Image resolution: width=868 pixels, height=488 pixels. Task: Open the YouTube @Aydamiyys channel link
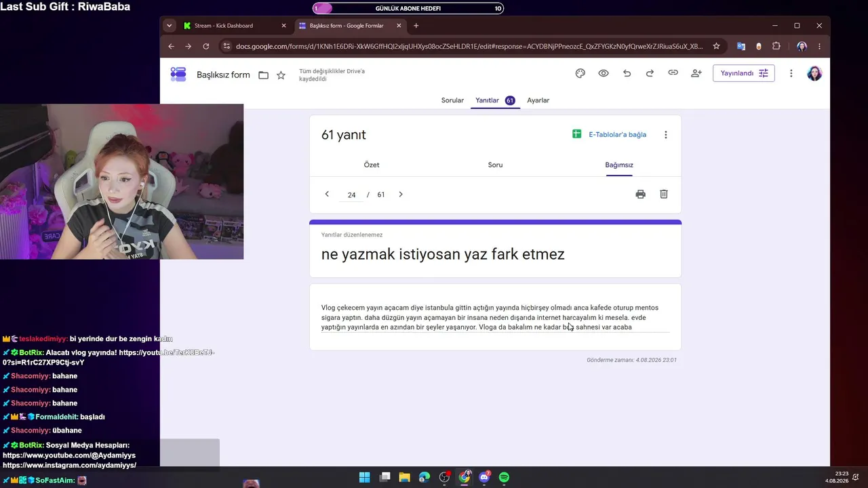[x=69, y=455]
